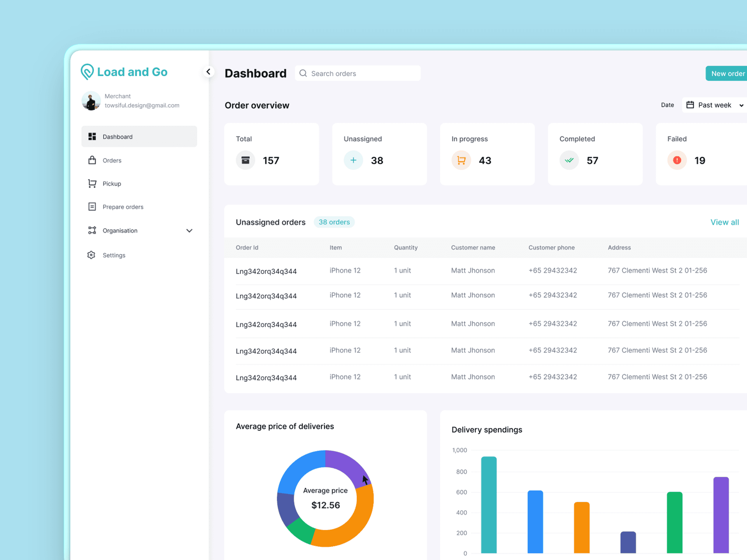
Task: Click the In progress cart icon
Action: (461, 160)
